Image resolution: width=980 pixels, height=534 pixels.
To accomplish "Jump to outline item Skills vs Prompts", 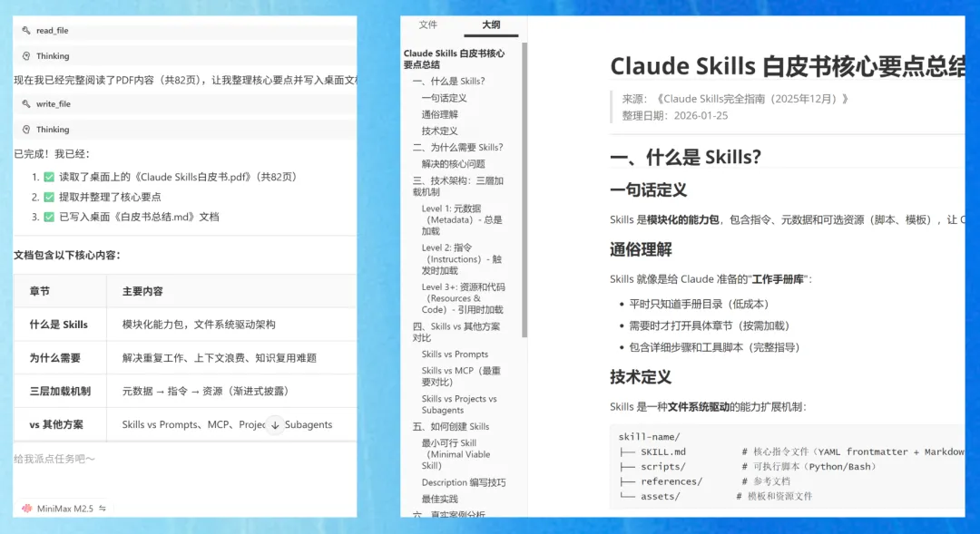I will pyautogui.click(x=455, y=354).
